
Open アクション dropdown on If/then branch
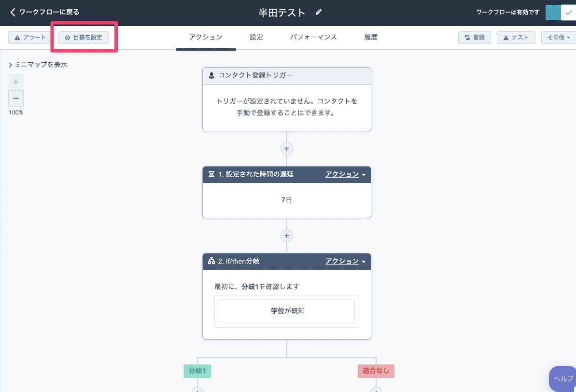[x=345, y=261]
